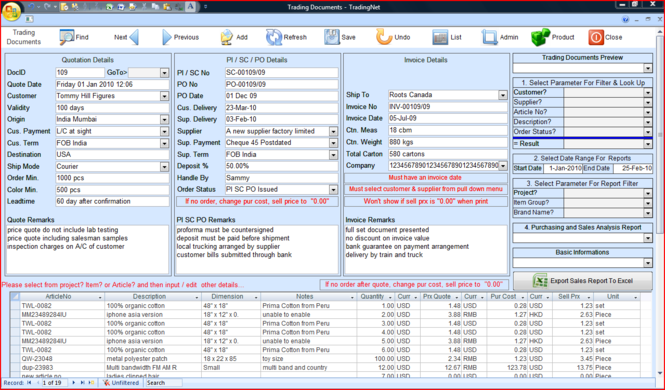This screenshot has height=390, width=665.
Task: Click Add to create new document
Action: [234, 37]
